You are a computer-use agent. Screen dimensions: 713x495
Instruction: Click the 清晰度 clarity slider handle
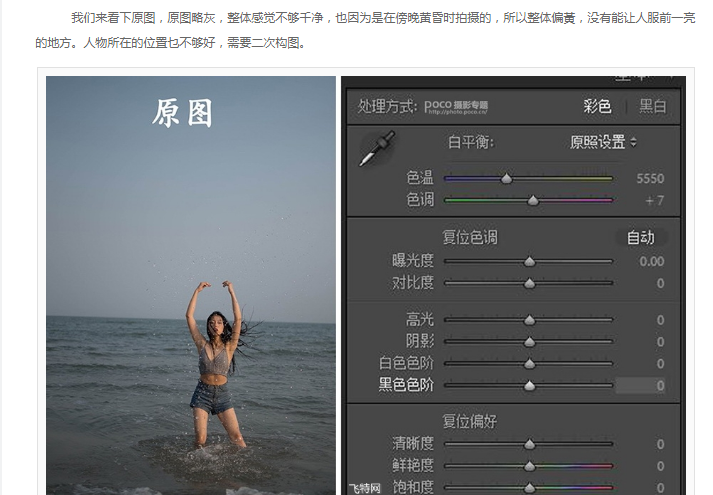coord(529,444)
